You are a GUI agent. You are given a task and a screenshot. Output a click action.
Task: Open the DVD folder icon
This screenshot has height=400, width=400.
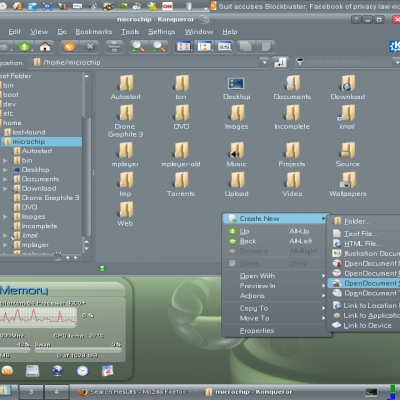181,117
